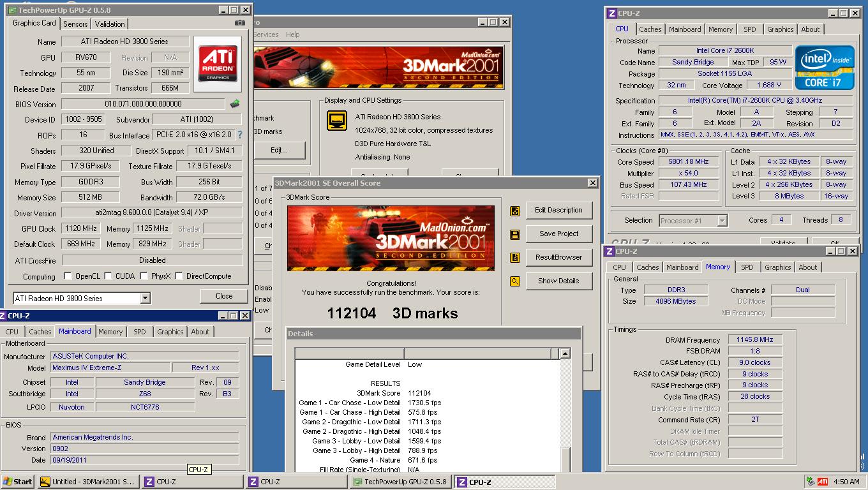Enable the CUDA checkbox
Image resolution: width=868 pixels, height=490 pixels.
pos(108,276)
